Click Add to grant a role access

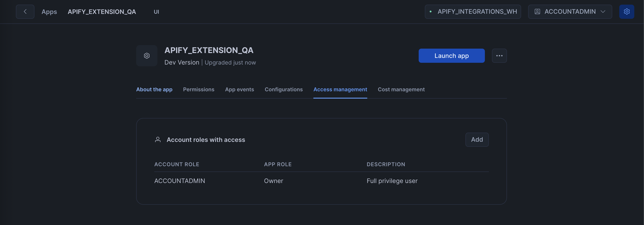pos(477,140)
